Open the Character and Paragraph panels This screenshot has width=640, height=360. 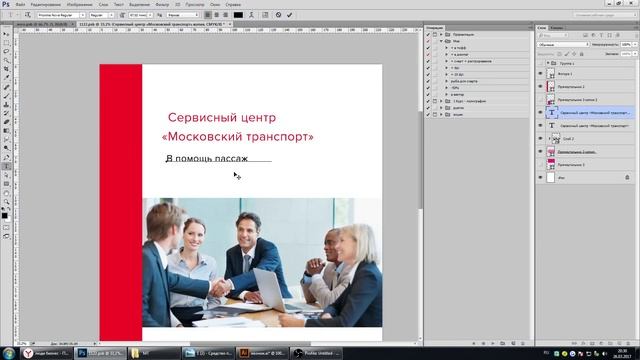pyautogui.click(x=265, y=15)
